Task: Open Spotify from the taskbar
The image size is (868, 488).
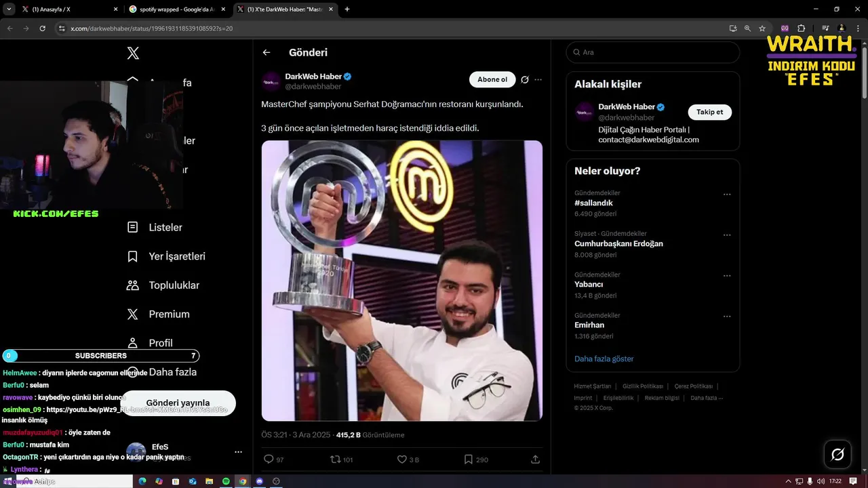Action: point(226,481)
